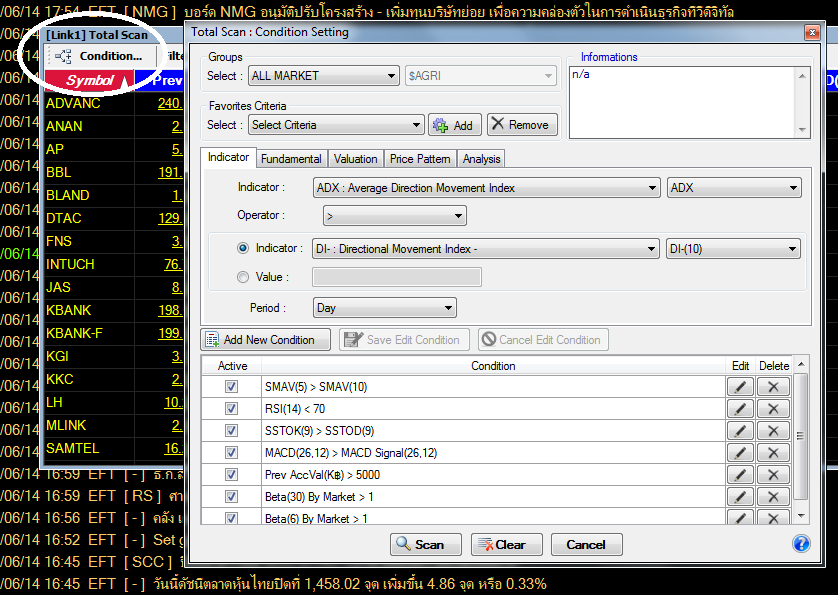Delete the SSTOK(9) > SSTOD(9) condition
This screenshot has width=838, height=595.
pyautogui.click(x=773, y=431)
